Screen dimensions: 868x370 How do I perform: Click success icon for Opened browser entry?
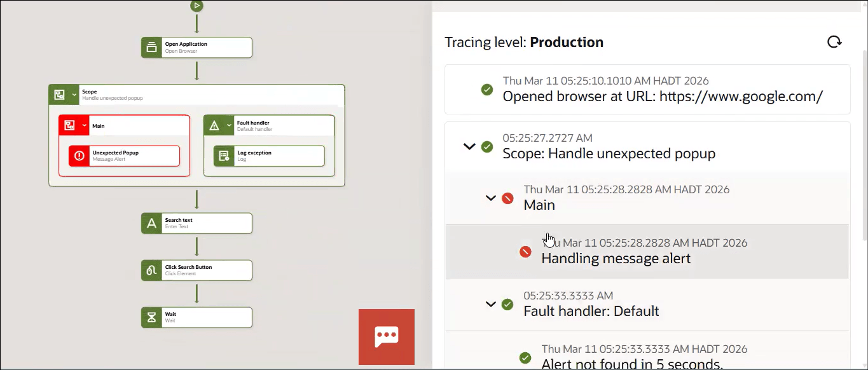[487, 90]
